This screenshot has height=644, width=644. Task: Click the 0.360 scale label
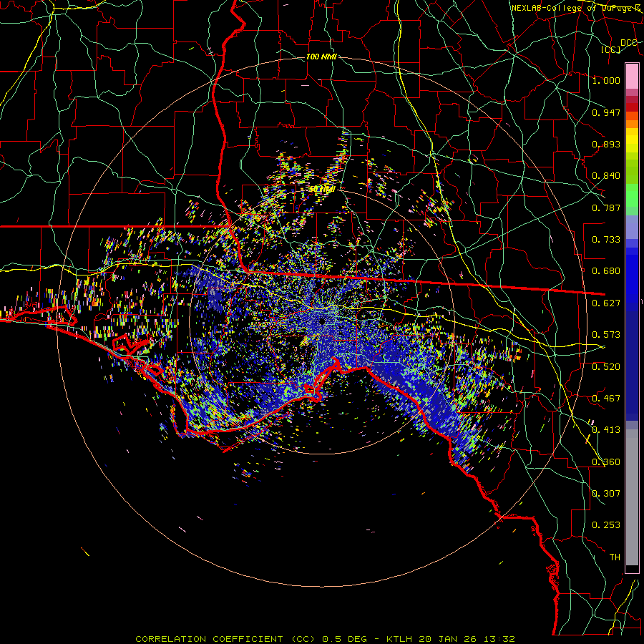click(x=606, y=462)
